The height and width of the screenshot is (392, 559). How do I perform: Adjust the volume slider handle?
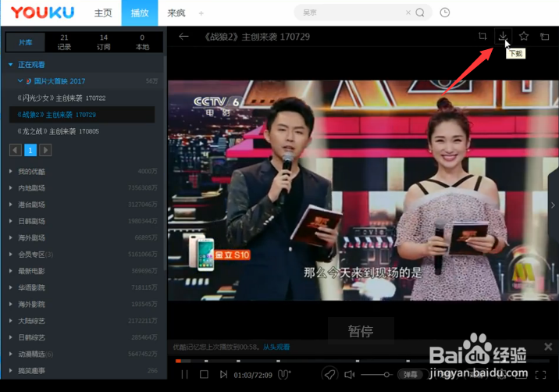tap(386, 375)
